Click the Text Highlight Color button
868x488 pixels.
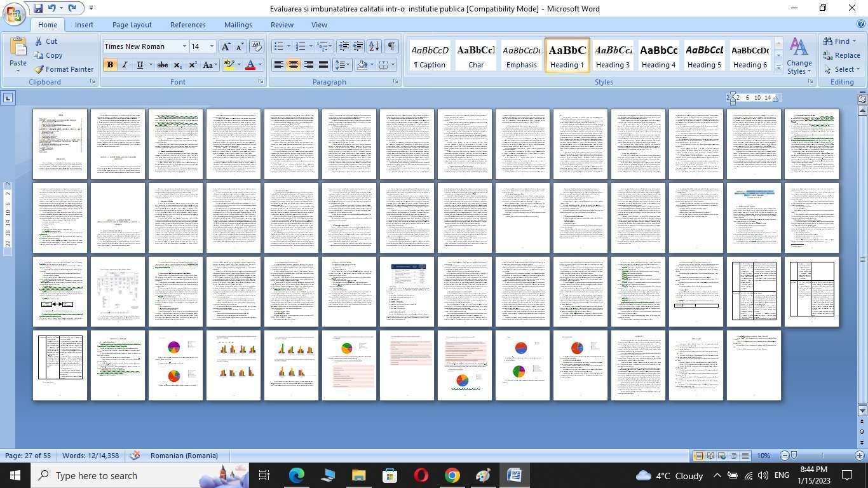229,65
